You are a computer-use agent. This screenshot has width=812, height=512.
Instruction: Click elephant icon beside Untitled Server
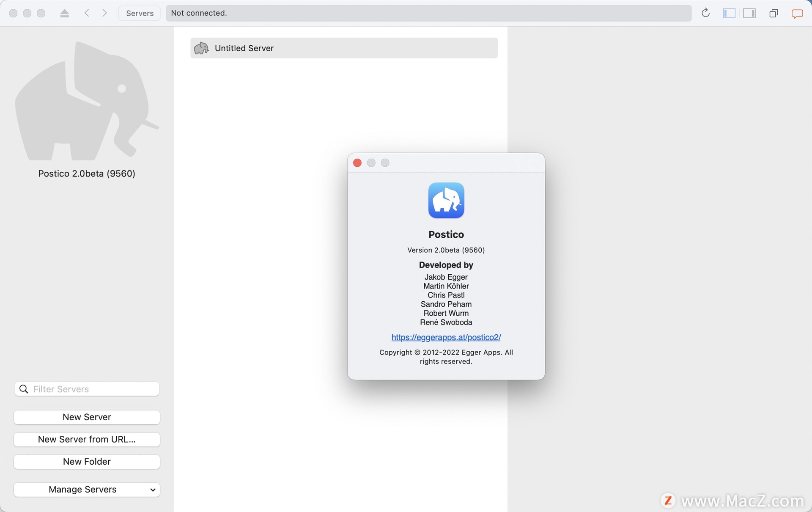point(201,48)
